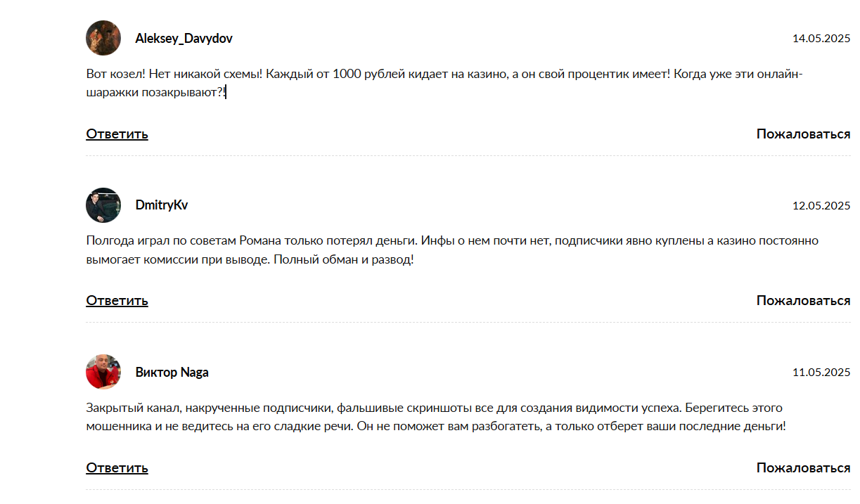Report Виктор Naga's comment via Пожаловаться
This screenshot has width=860, height=504.
[803, 467]
